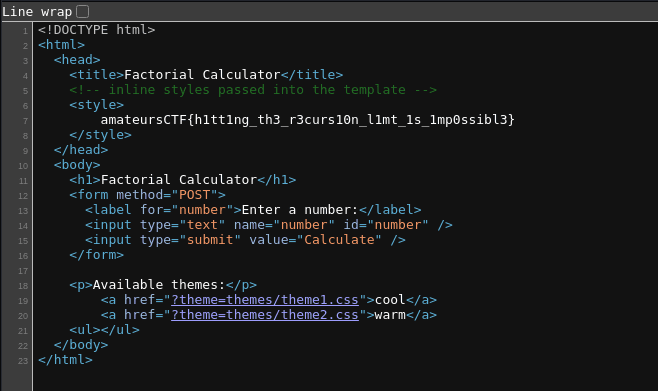Viewport: 658px width, 391px height.
Task: Open the themes/theme1.css link
Action: pos(265,300)
